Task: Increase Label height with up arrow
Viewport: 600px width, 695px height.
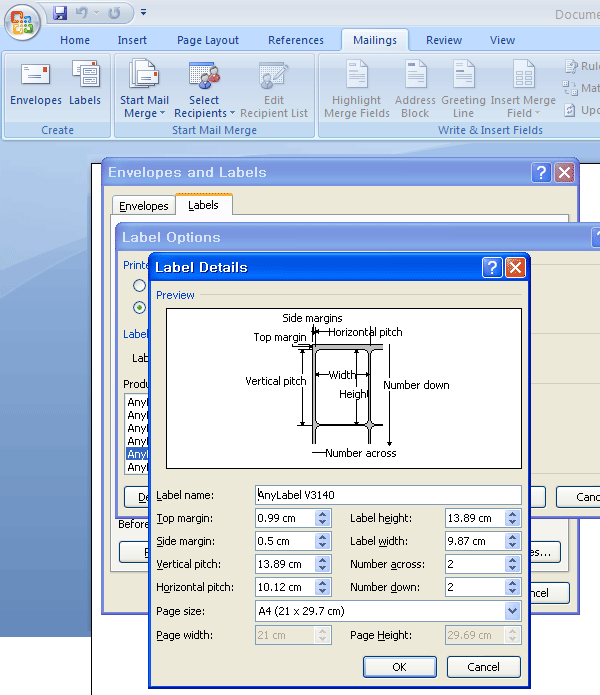Action: coord(513,514)
